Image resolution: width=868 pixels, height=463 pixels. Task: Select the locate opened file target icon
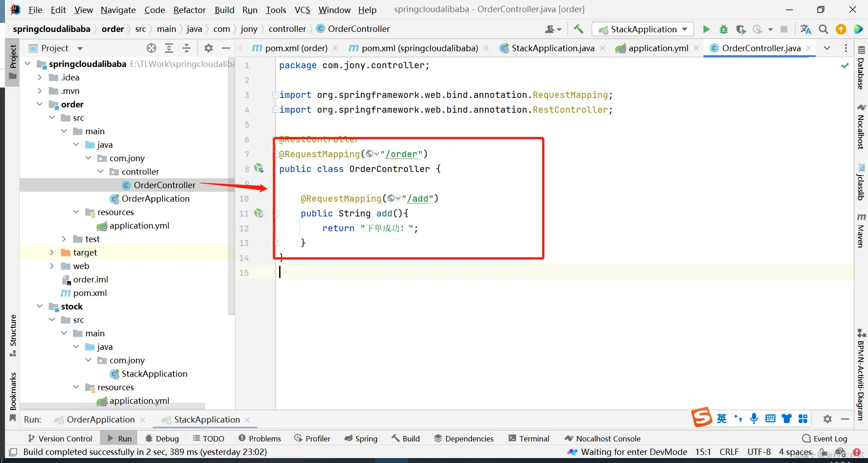(x=151, y=48)
